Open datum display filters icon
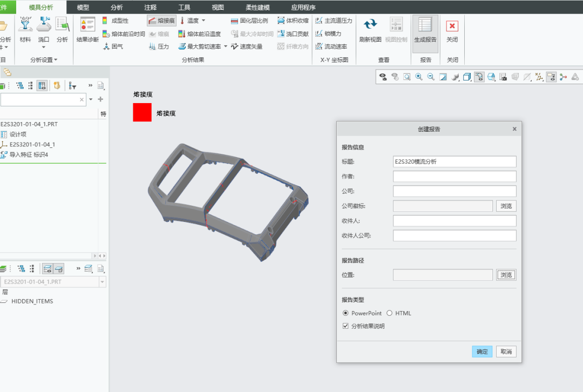The image size is (583, 392). 539,77
